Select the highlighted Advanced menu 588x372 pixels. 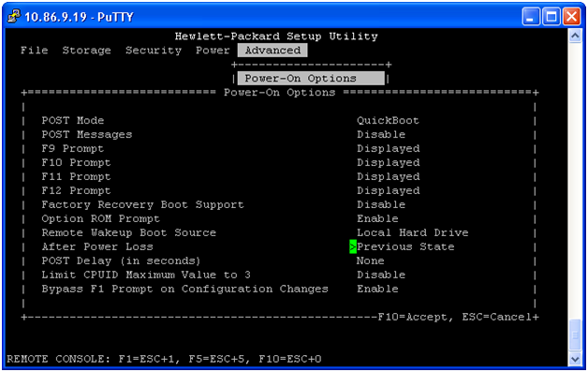tap(272, 51)
